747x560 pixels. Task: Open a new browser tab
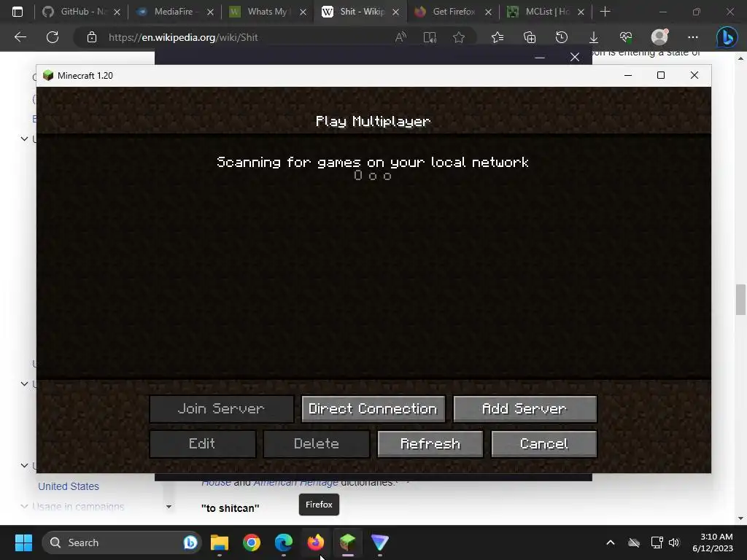[x=605, y=12]
